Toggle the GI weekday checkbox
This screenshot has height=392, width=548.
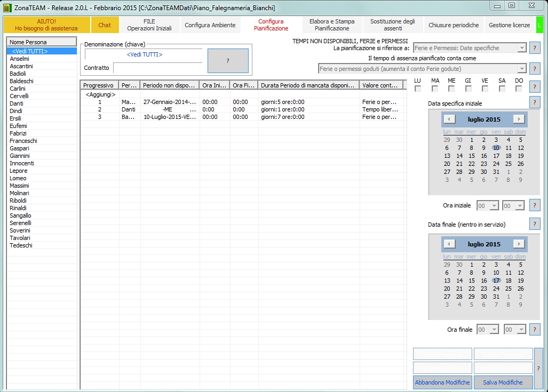click(468, 89)
